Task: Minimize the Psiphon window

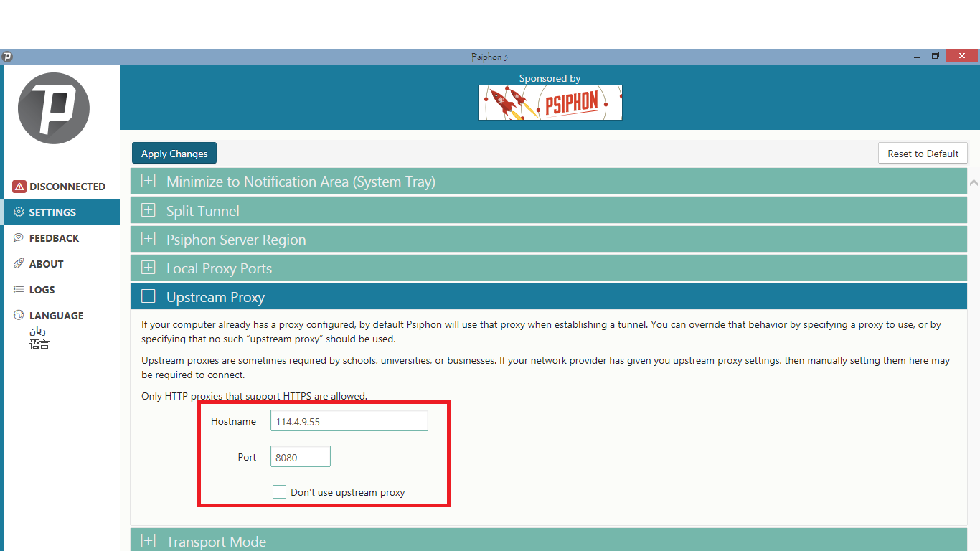Action: tap(915, 56)
